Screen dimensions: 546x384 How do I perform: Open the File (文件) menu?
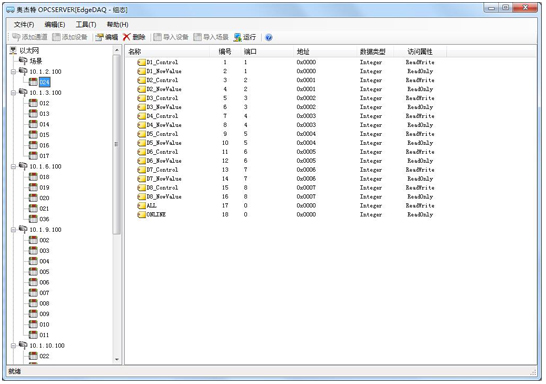click(24, 25)
